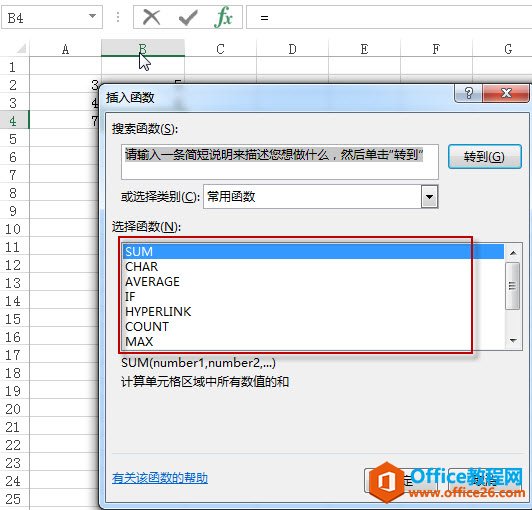Select HYPERLINK in the function list
This screenshot has height=510, width=532.
(x=313, y=311)
